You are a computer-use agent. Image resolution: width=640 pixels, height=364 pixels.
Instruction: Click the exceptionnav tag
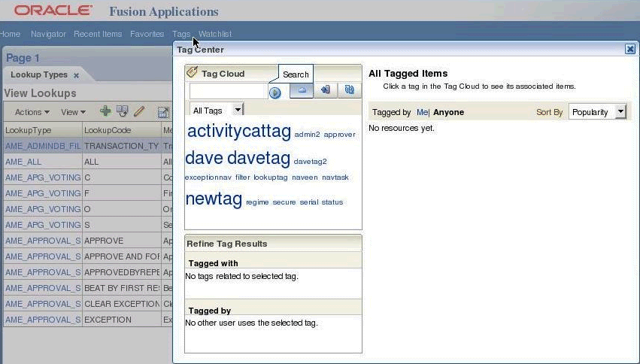[x=208, y=177]
